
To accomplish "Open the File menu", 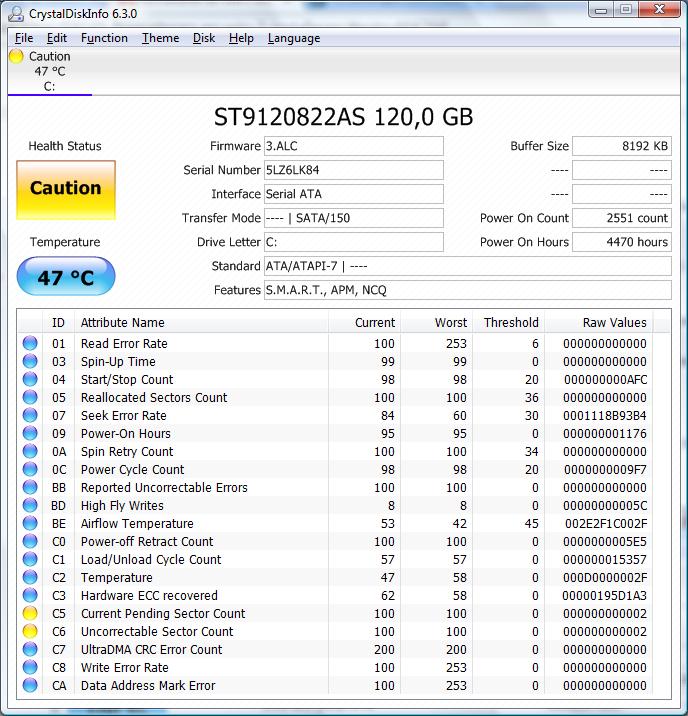I will (24, 38).
